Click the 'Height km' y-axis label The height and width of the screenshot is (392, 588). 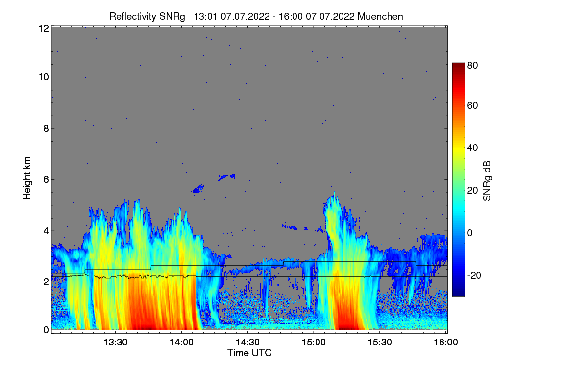point(27,178)
